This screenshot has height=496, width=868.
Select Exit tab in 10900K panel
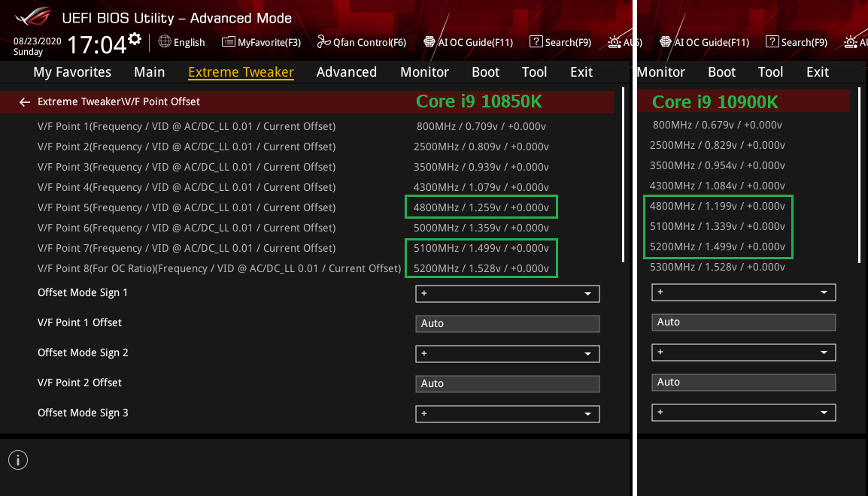[x=818, y=72]
